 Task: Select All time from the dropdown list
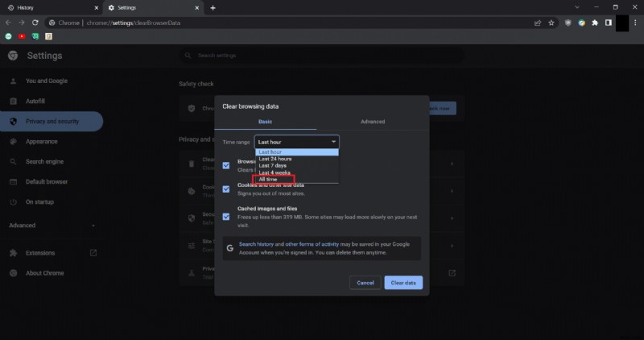(268, 179)
